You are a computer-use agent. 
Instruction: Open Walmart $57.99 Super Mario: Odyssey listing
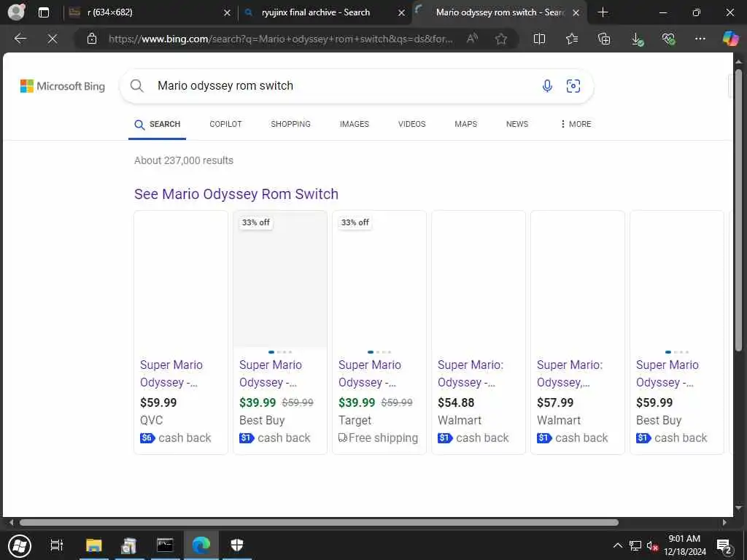(578, 332)
